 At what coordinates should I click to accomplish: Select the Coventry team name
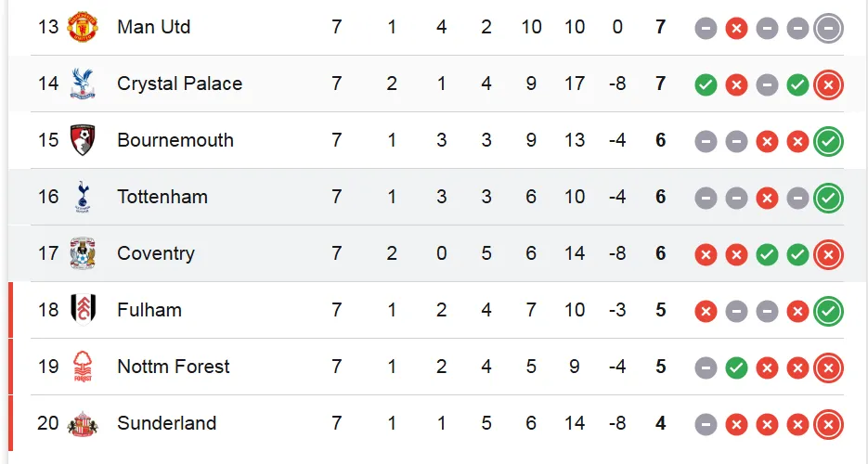tap(156, 253)
